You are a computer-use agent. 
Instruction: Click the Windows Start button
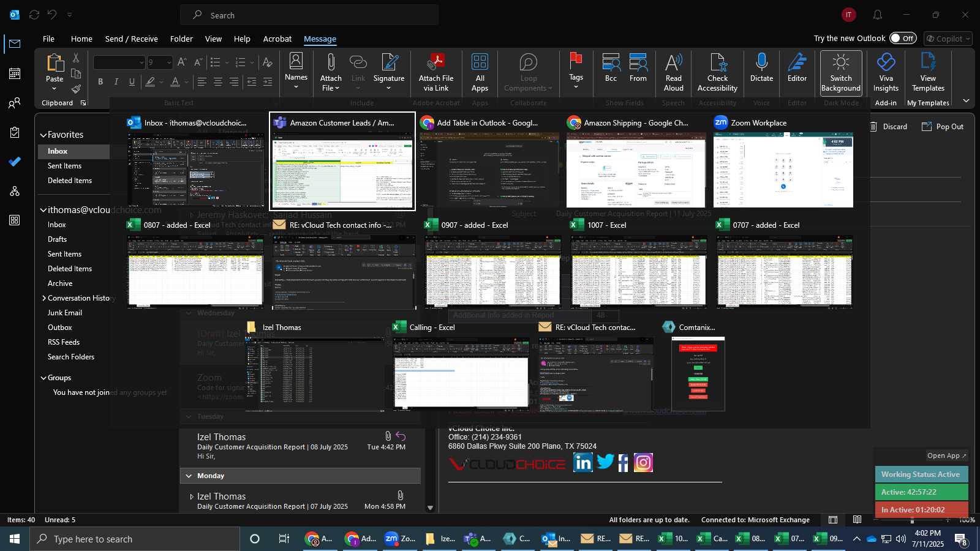[x=15, y=539]
